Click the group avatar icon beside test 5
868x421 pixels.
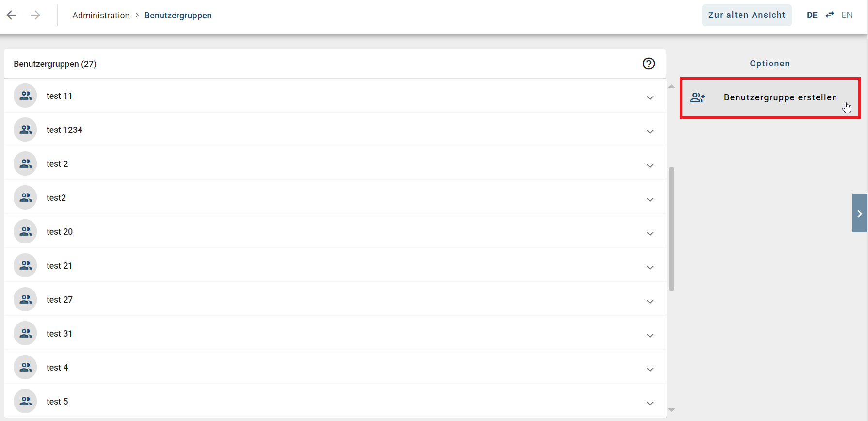click(x=25, y=401)
